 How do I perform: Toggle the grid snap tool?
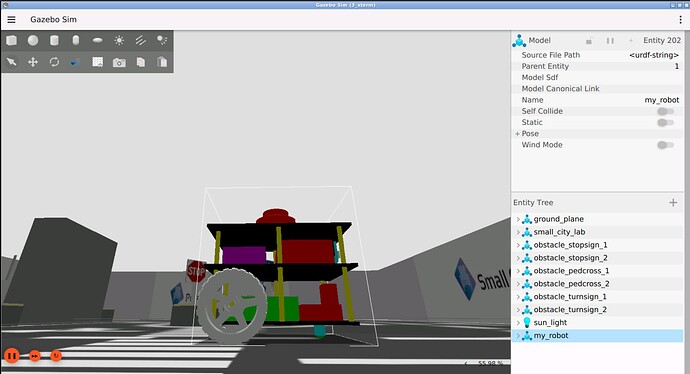click(x=98, y=62)
